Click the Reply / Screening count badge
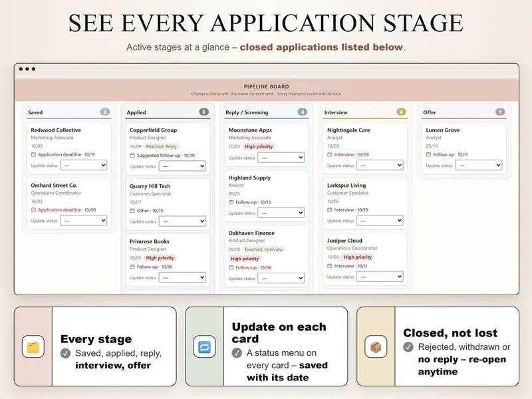The image size is (532, 399). click(x=303, y=112)
